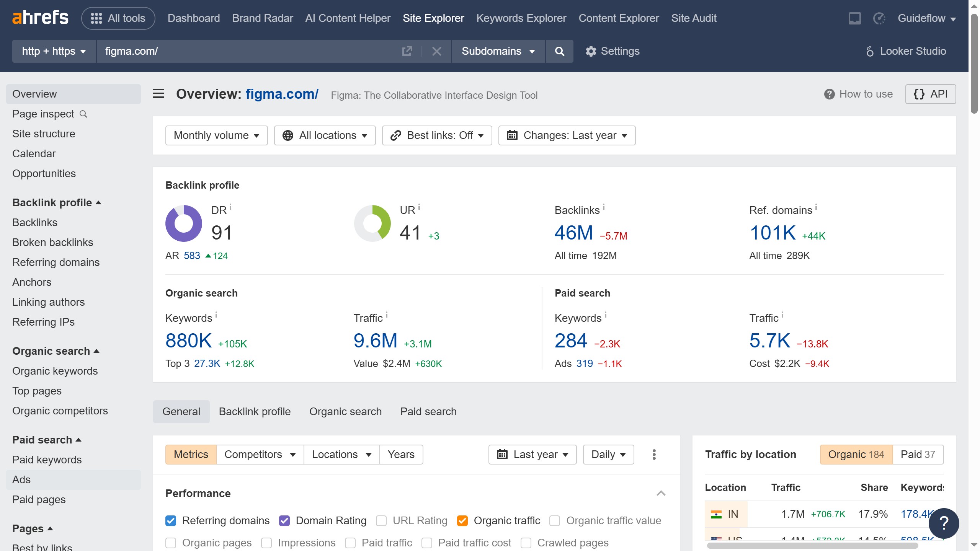Viewport: 980px width, 551px height.
Task: Clear the target URL with the X icon
Action: tap(436, 51)
